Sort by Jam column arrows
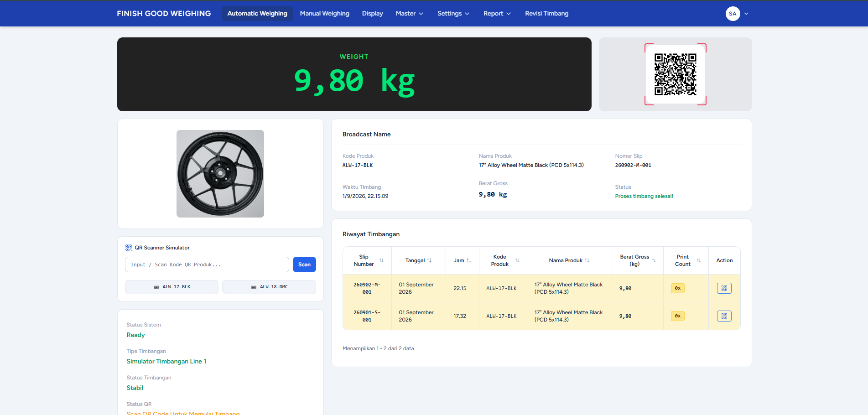This screenshot has width=868, height=415. [469, 260]
